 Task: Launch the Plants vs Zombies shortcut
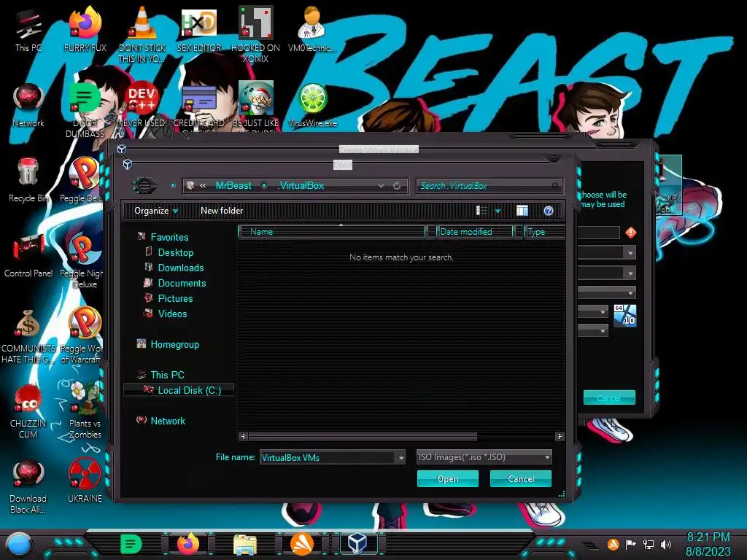click(85, 411)
